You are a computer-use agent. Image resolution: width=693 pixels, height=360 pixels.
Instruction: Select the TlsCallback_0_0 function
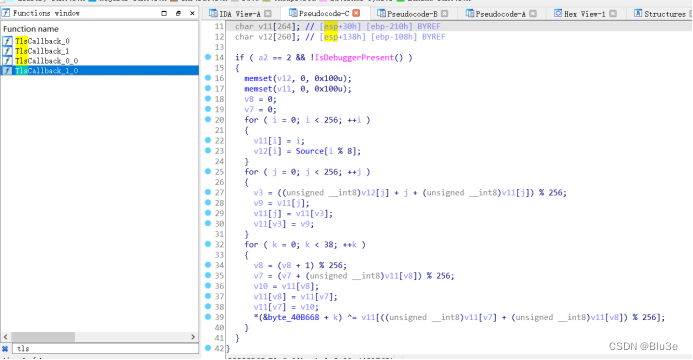[x=46, y=61]
